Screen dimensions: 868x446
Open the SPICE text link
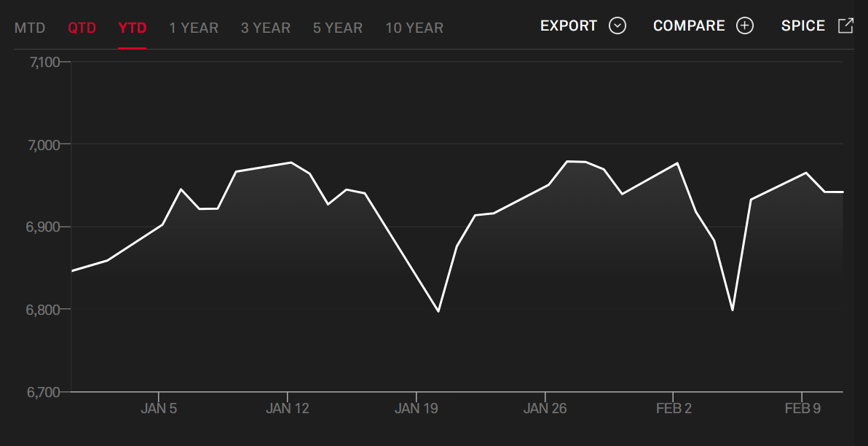click(802, 26)
